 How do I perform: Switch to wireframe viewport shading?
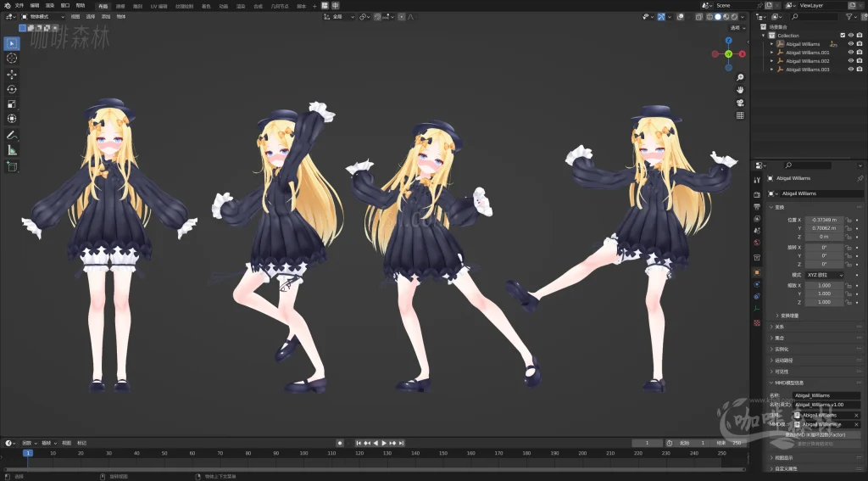(x=709, y=17)
